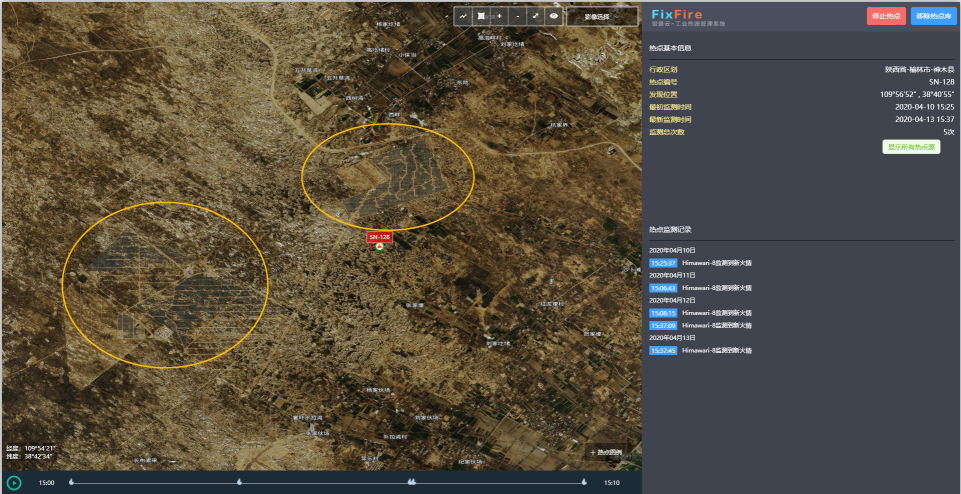Click the 显示所有热点源 button
961x494 pixels.
pos(911,147)
